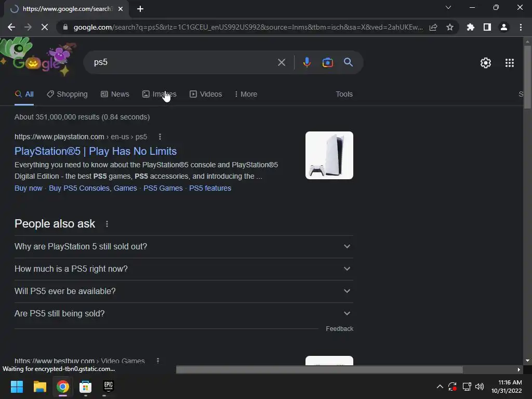Expand Are PS5 still being sold
The width and height of the screenshot is (532, 399).
tap(183, 314)
